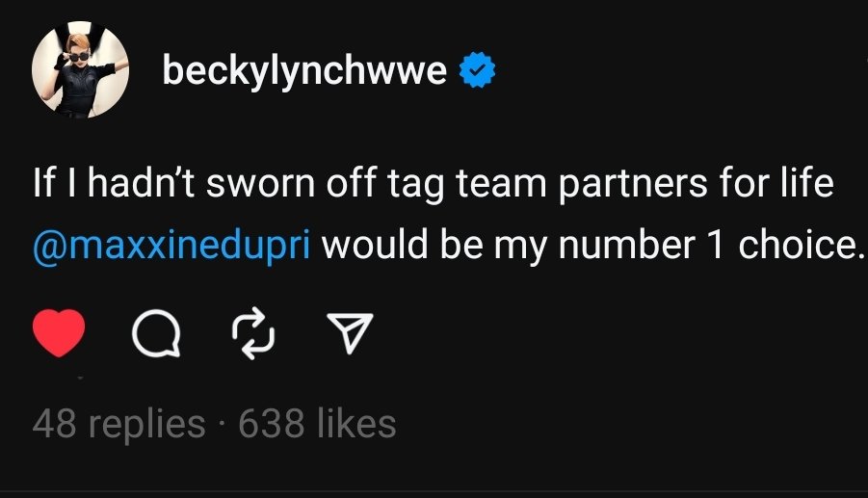Screen dimensions: 868x498
Task: Send post via the triangular share icon
Action: pyautogui.click(x=350, y=332)
